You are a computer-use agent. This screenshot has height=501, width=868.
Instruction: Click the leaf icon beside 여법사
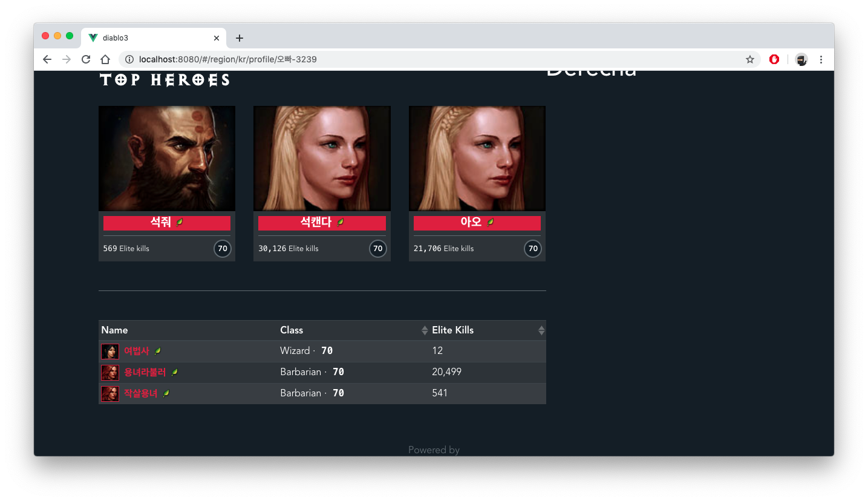(158, 351)
